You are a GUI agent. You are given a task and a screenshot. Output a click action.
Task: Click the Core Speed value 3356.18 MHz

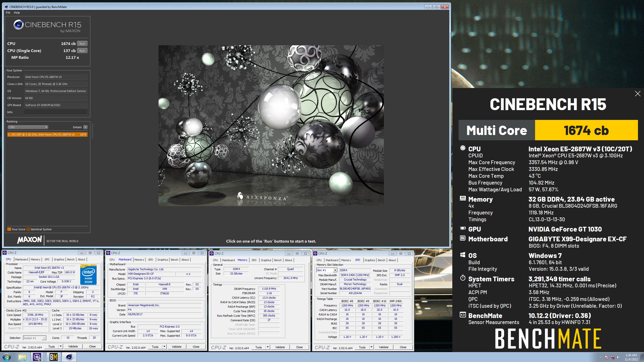(35, 315)
